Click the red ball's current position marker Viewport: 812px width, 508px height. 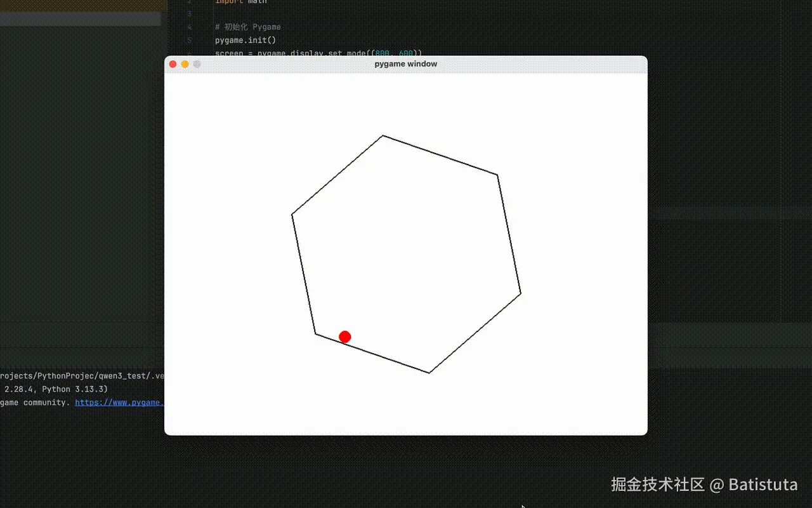pos(344,337)
